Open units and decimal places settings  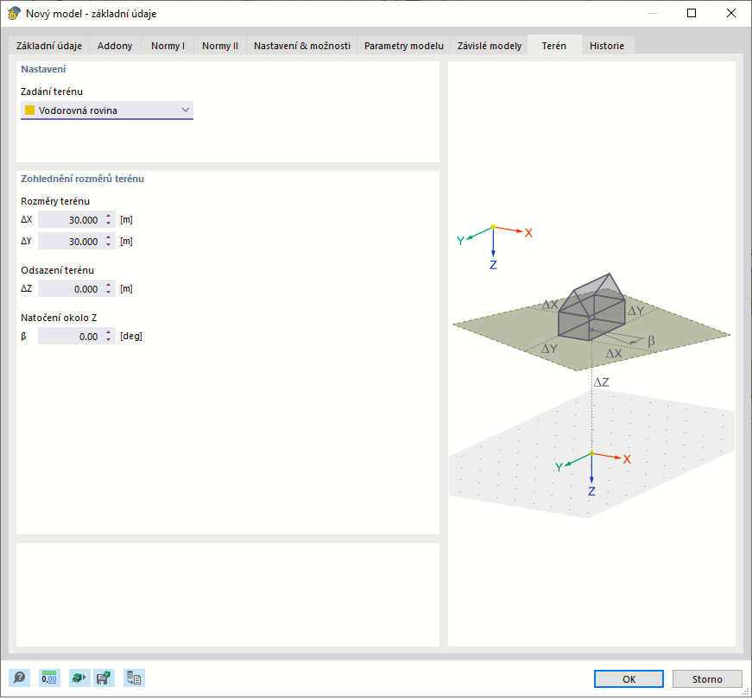49,678
